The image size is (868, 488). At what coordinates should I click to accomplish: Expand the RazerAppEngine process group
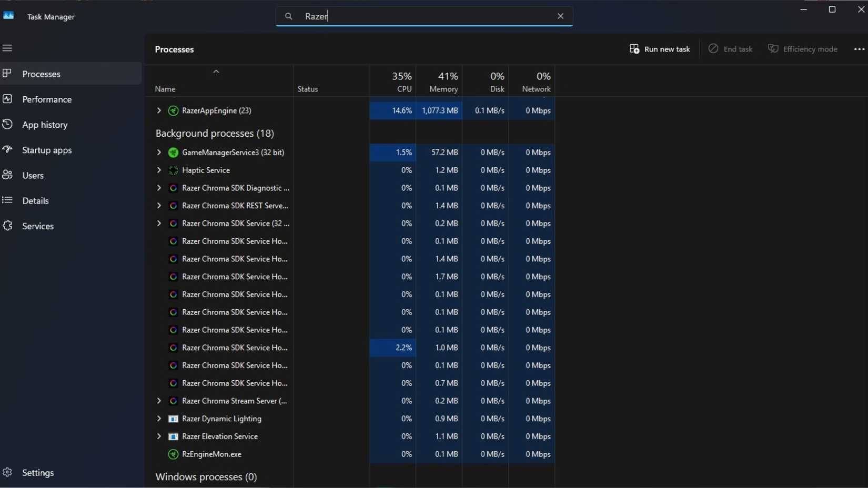[159, 110]
